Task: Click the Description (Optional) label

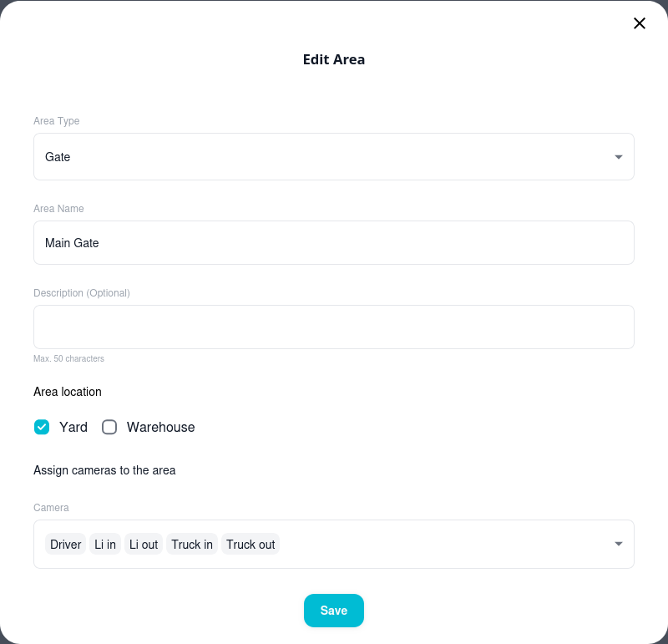Action: coord(82,293)
